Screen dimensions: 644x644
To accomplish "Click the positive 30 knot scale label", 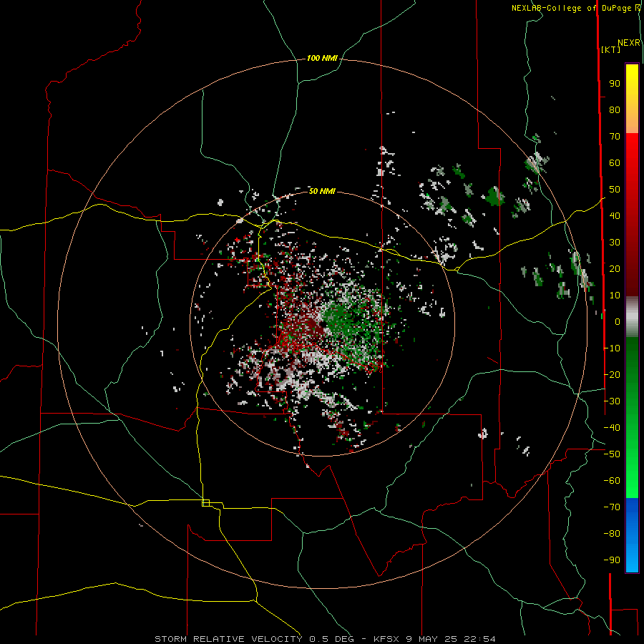I will coord(615,243).
